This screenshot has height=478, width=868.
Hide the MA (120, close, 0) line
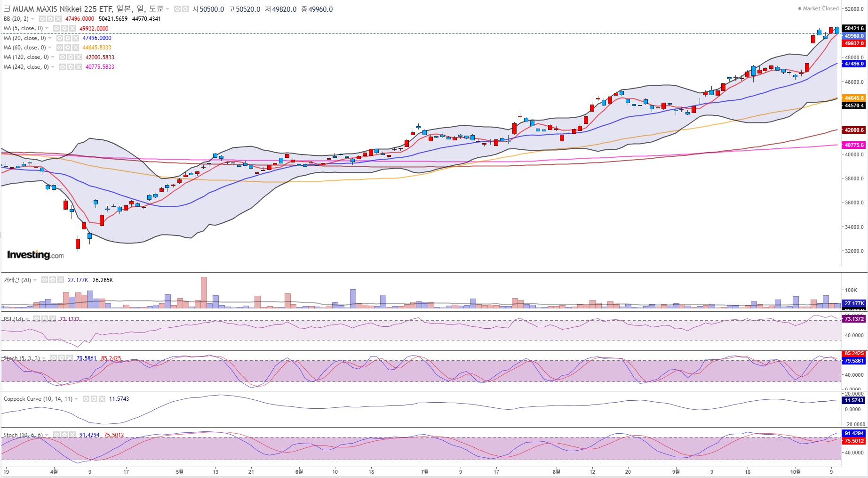pos(62,57)
